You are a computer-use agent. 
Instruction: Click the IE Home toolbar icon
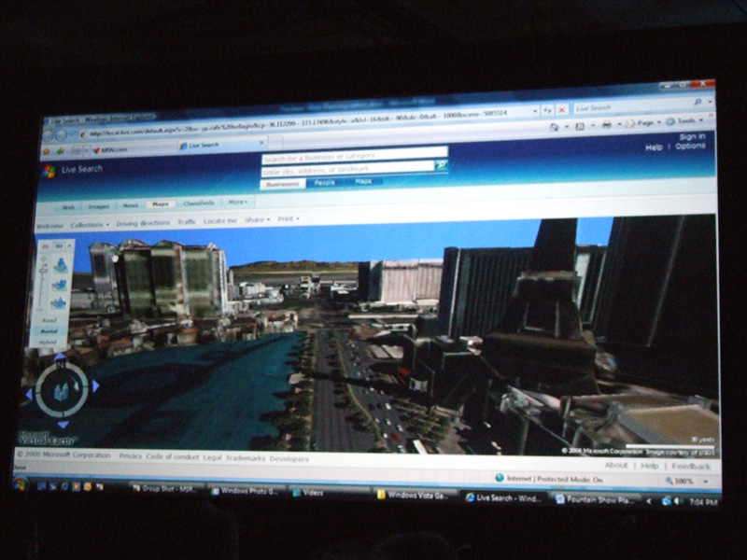(x=554, y=127)
